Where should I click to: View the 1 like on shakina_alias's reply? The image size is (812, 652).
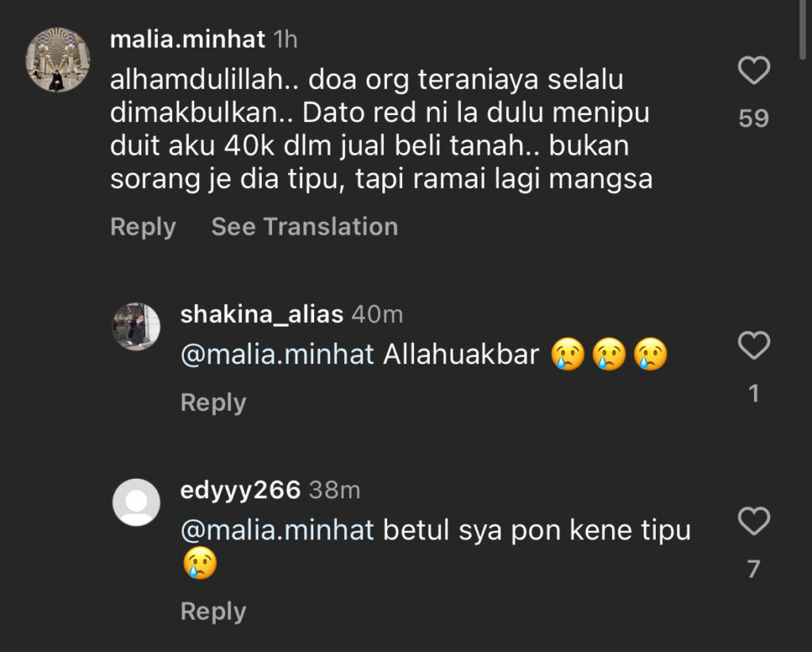(x=753, y=393)
